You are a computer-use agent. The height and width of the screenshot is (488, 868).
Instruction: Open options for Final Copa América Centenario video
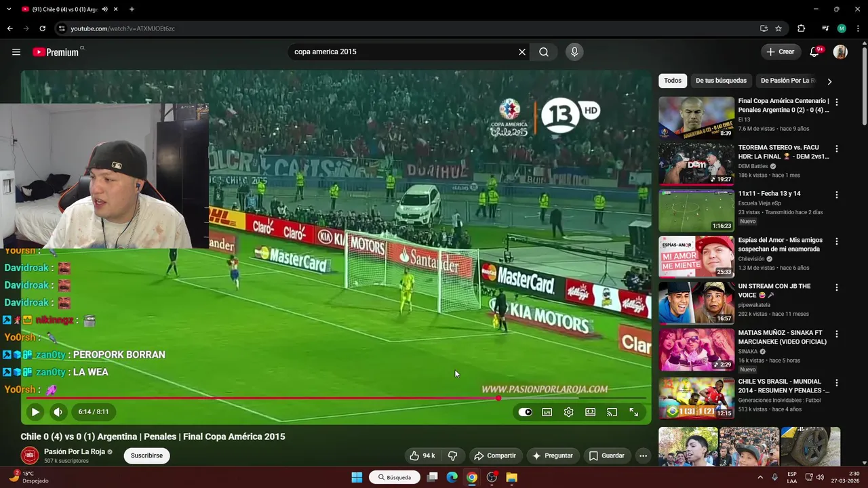[x=837, y=102]
